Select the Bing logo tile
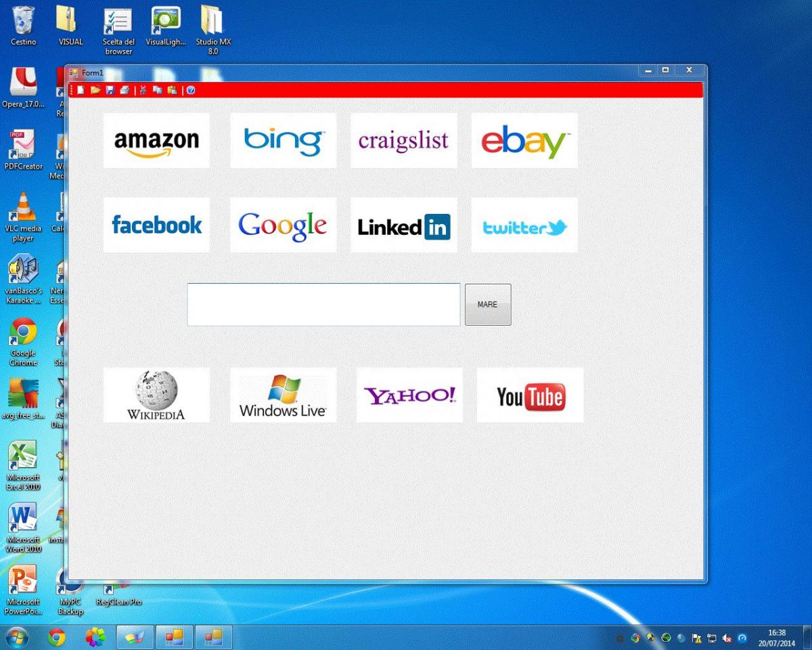812x650 pixels. pyautogui.click(x=283, y=140)
